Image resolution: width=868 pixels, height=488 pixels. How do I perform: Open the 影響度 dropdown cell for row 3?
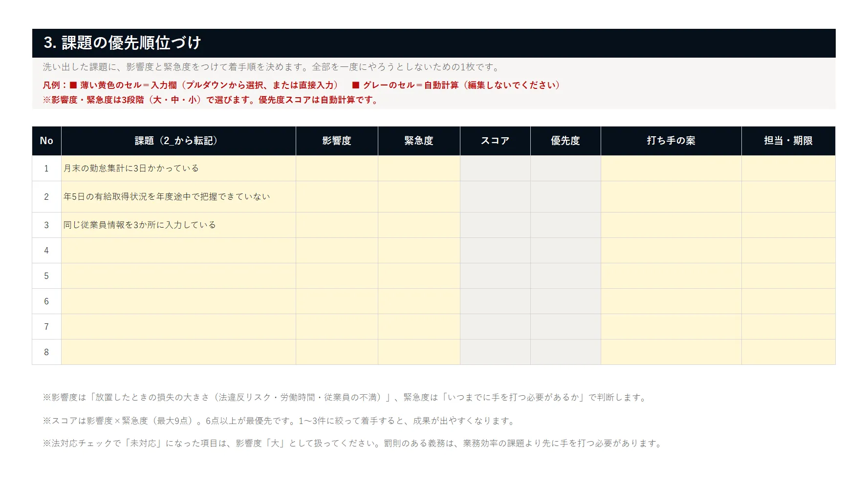[337, 225]
